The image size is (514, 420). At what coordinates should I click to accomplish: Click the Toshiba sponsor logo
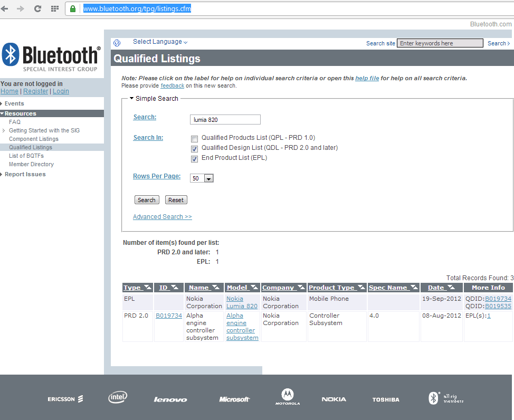386,399
